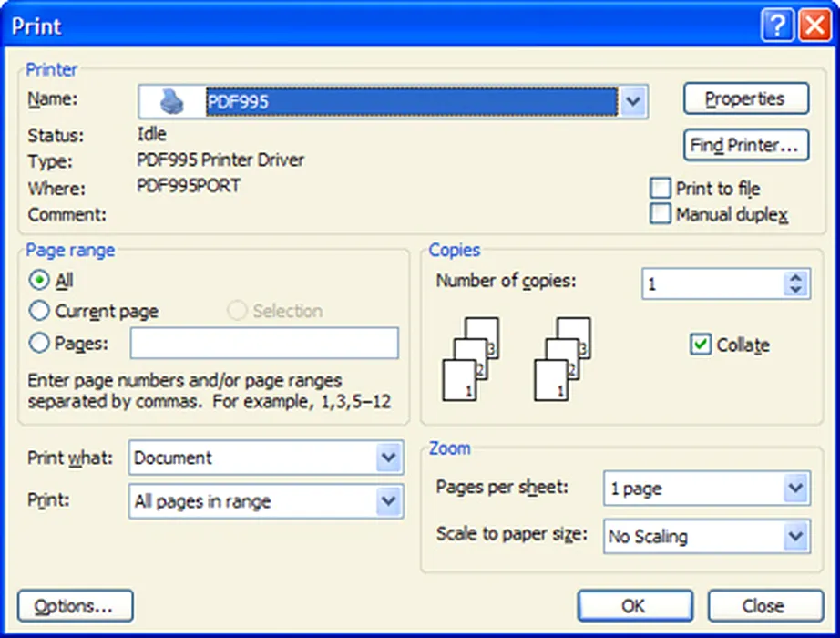Viewport: 840px width, 638px height.
Task: Expand the printer Name dropdown
Action: (633, 101)
